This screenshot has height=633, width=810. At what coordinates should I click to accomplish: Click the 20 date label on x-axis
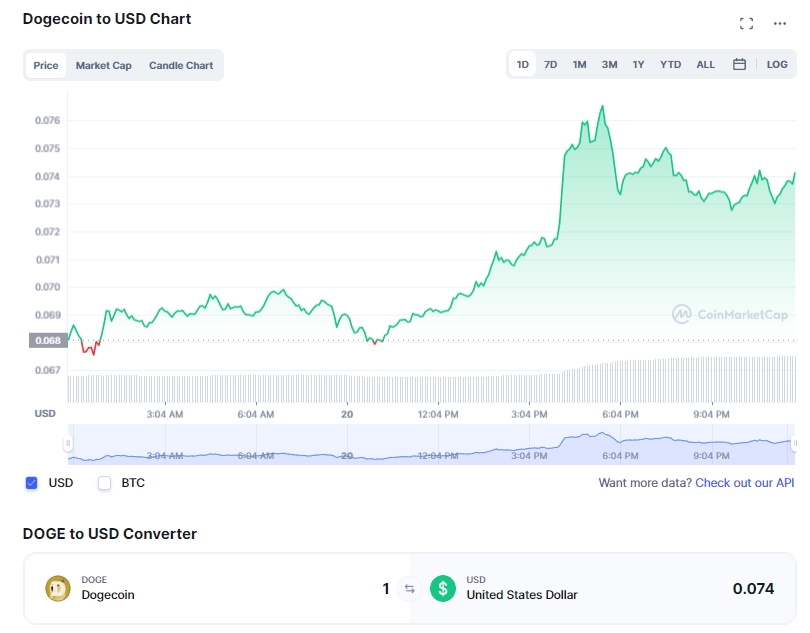tap(347, 414)
